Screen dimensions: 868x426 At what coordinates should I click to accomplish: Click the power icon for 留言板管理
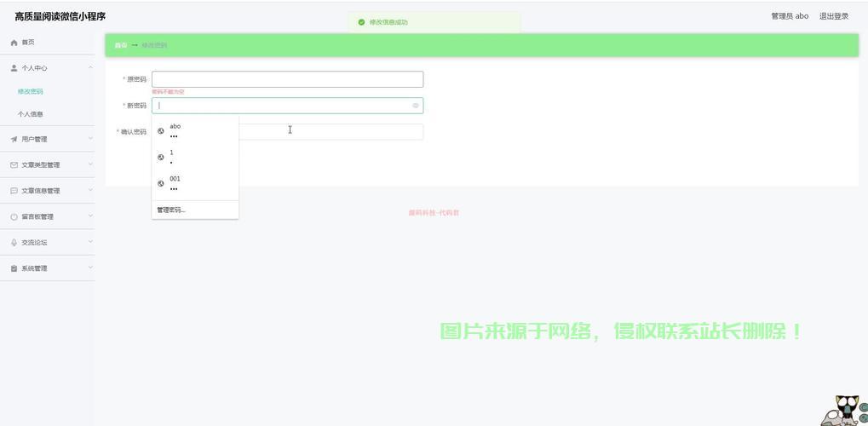(x=14, y=216)
